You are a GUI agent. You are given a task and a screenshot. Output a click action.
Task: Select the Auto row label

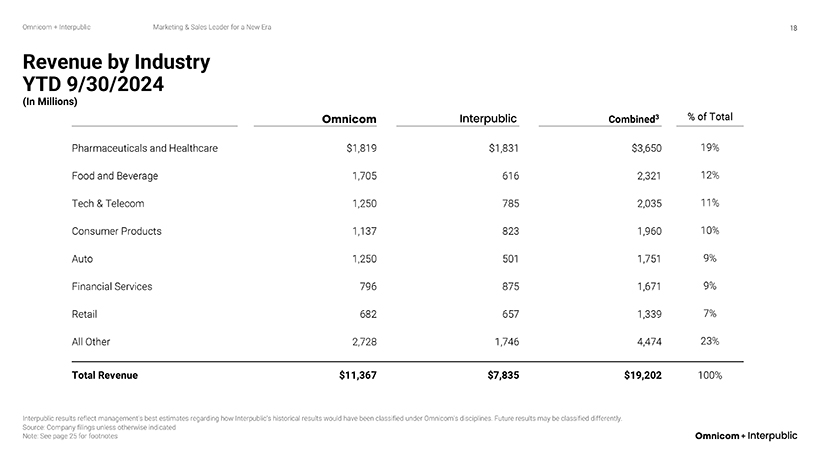tap(82, 258)
